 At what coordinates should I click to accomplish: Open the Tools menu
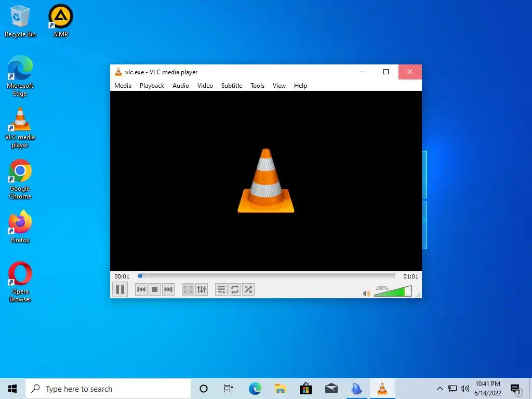258,86
